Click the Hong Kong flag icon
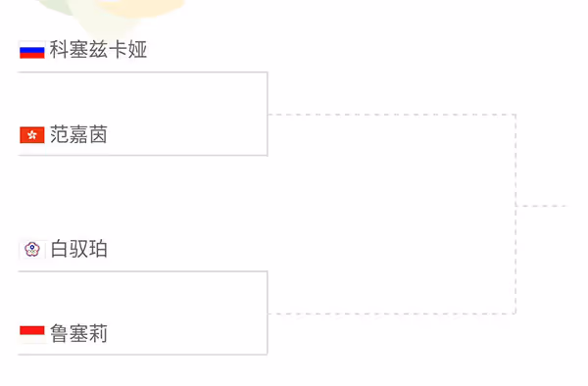The image size is (588, 386). pos(32,135)
